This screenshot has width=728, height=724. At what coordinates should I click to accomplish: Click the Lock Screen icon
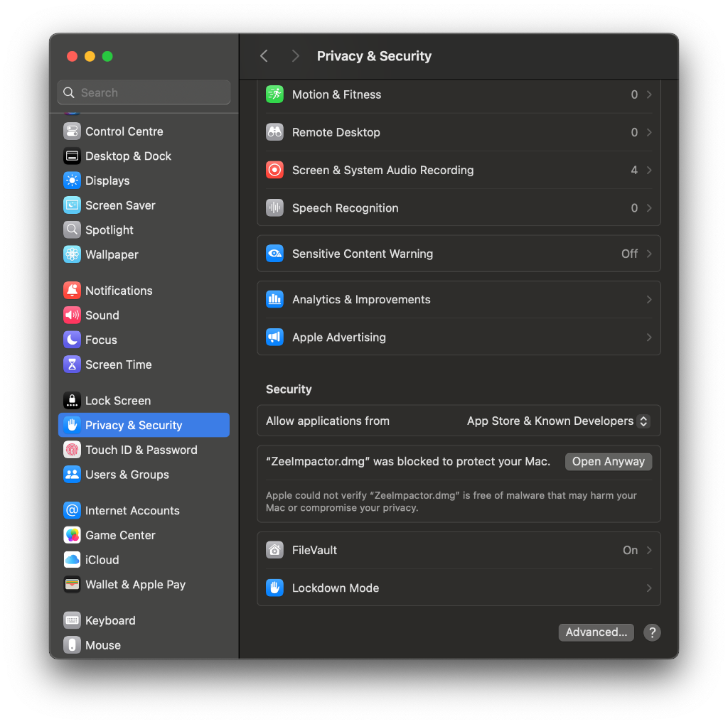coord(72,401)
